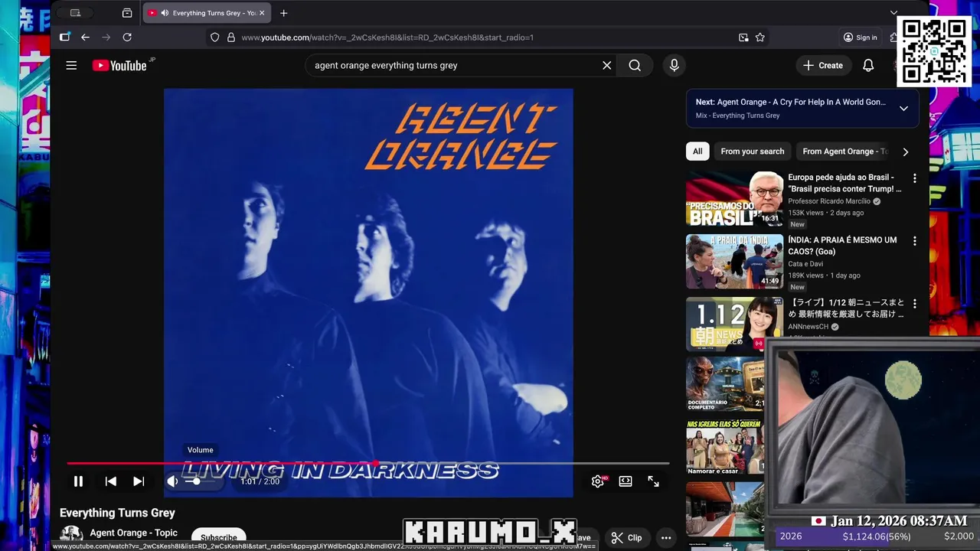Clear the search query with X
This screenshot has height=551, width=980.
[x=606, y=65]
